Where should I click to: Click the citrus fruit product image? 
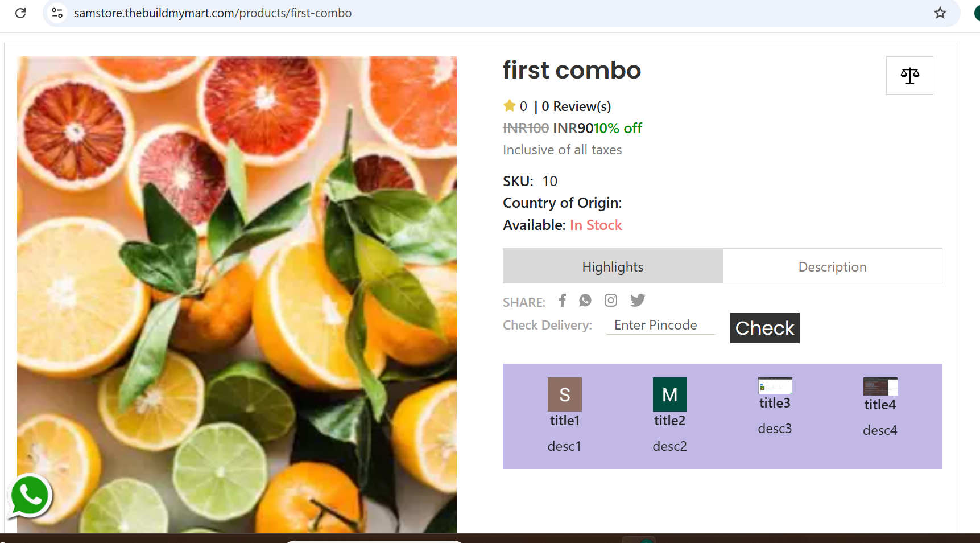237,294
